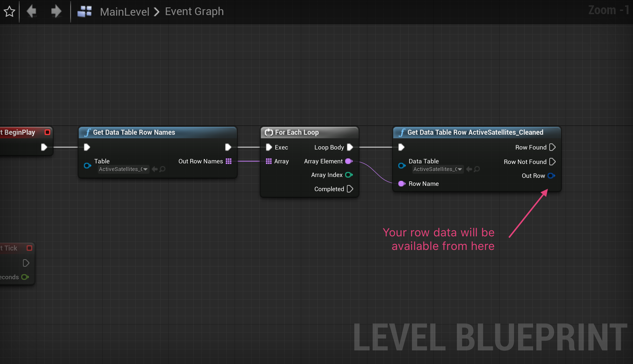Image resolution: width=633 pixels, height=364 pixels.
Task: Toggle the red indicator on Event BeginPlay node
Action: (48, 132)
